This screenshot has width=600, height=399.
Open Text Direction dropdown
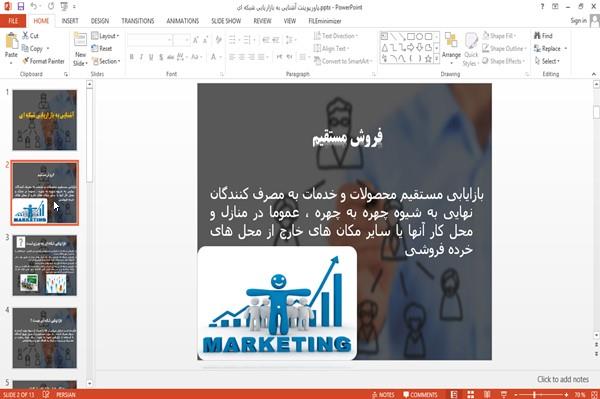pyautogui.click(x=336, y=36)
